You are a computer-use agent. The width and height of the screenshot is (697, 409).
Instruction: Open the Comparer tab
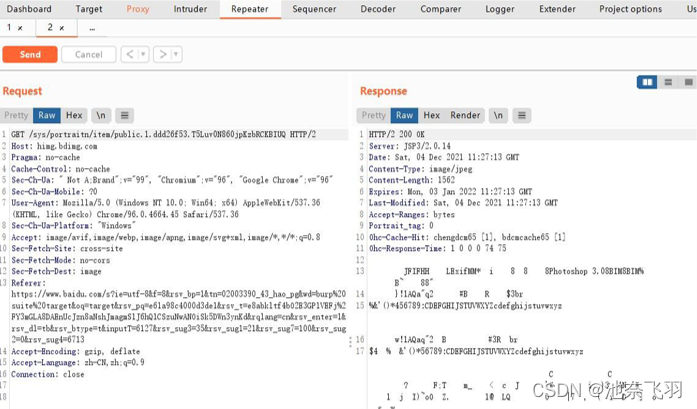[441, 9]
